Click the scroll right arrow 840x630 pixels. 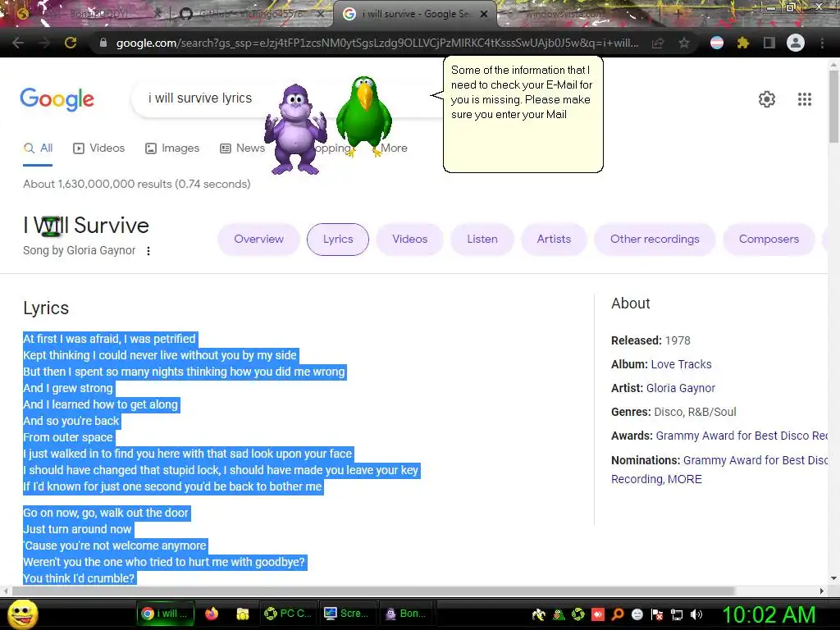click(821, 591)
